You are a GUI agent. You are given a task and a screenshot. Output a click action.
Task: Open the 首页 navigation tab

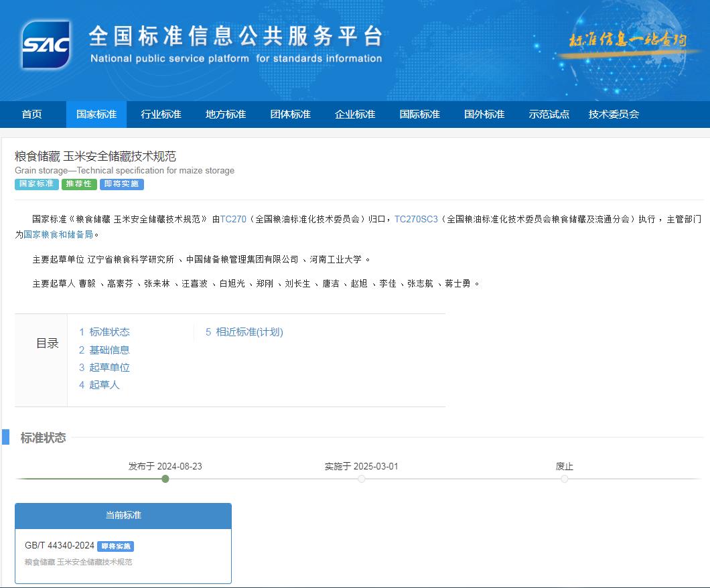coord(31,115)
